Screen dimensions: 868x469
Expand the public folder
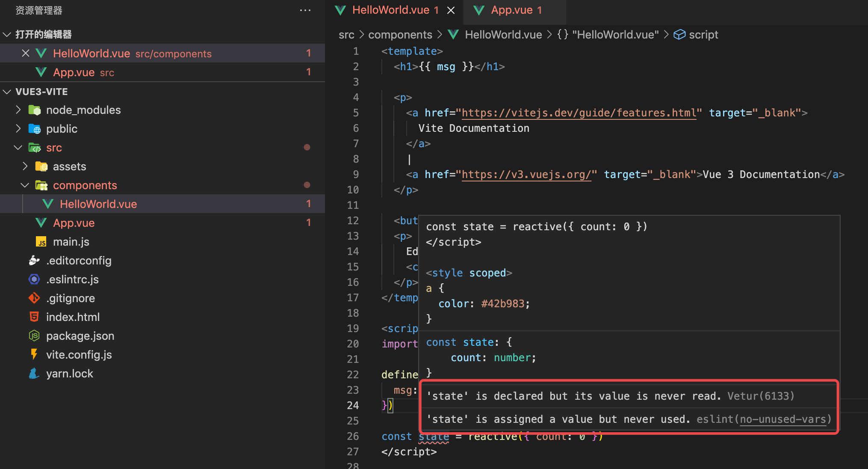18,129
